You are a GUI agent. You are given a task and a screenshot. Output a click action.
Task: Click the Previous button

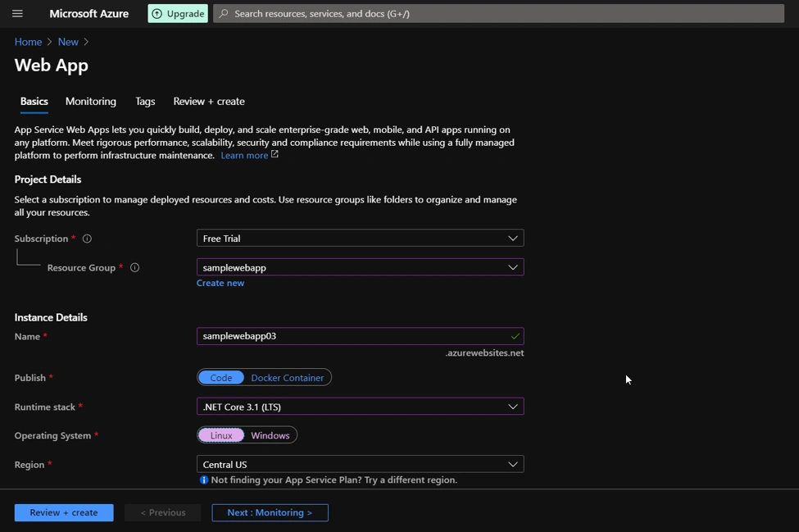163,512
